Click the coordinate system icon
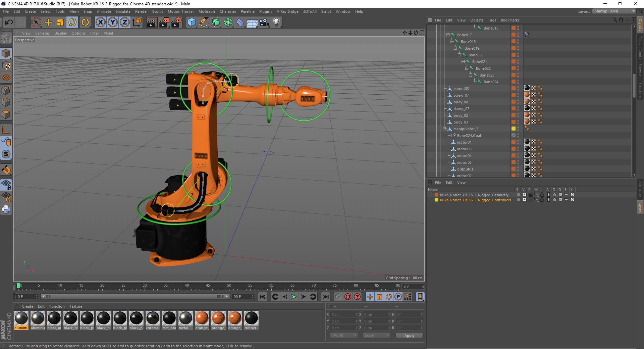 click(137, 22)
